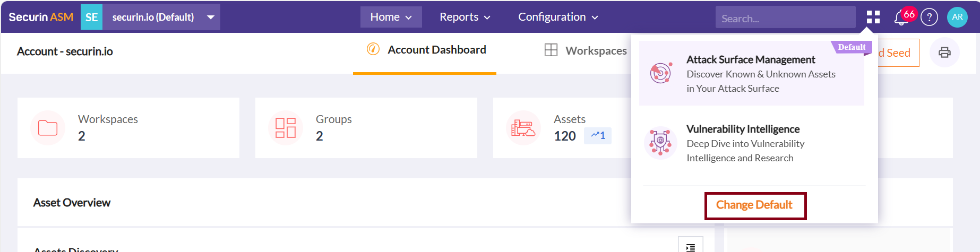980x252 pixels.
Task: Open the app switcher grid icon
Action: click(873, 18)
